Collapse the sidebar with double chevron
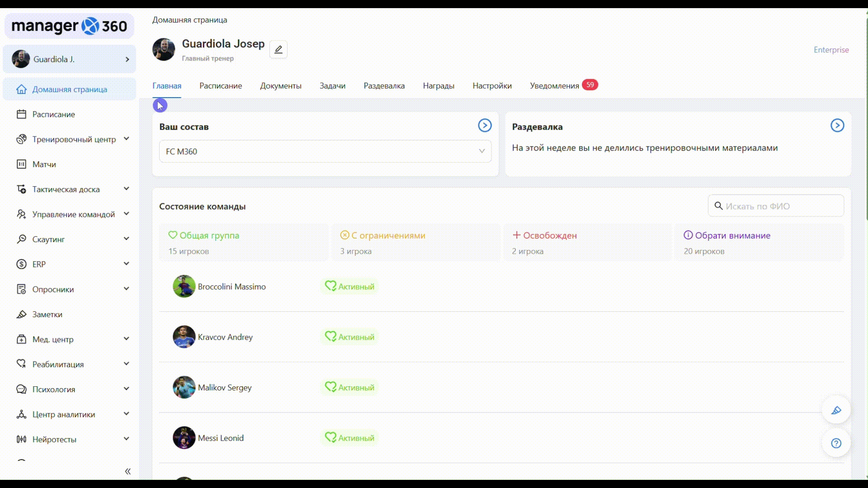The width and height of the screenshot is (868, 488). click(x=128, y=472)
